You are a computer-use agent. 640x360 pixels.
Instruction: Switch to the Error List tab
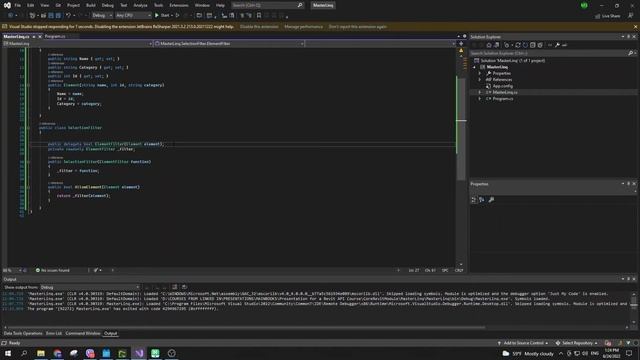point(54,333)
